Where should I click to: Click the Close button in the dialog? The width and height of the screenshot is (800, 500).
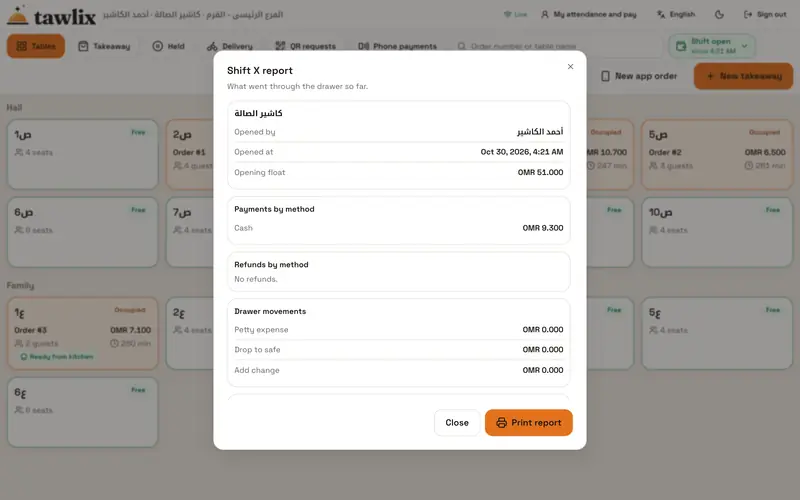[457, 422]
